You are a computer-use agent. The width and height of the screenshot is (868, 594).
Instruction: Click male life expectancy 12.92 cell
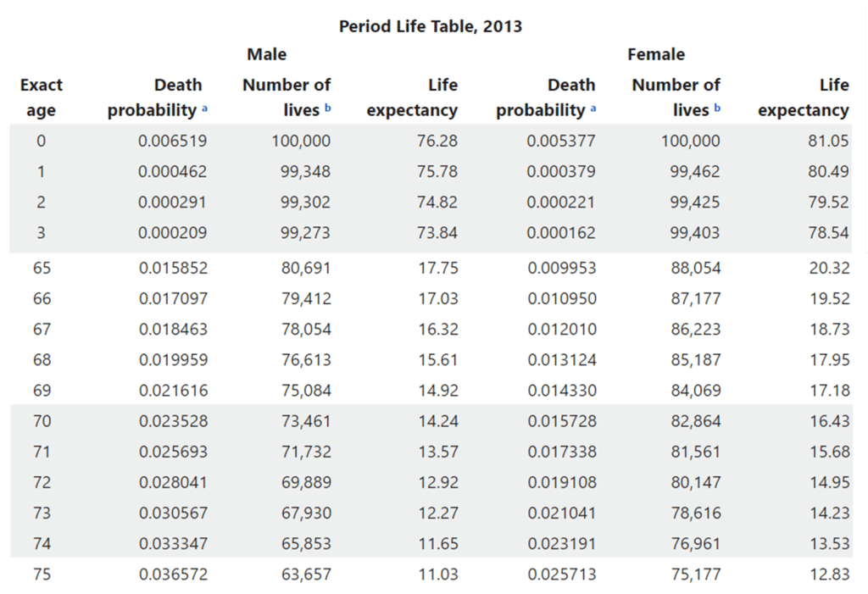[438, 482]
